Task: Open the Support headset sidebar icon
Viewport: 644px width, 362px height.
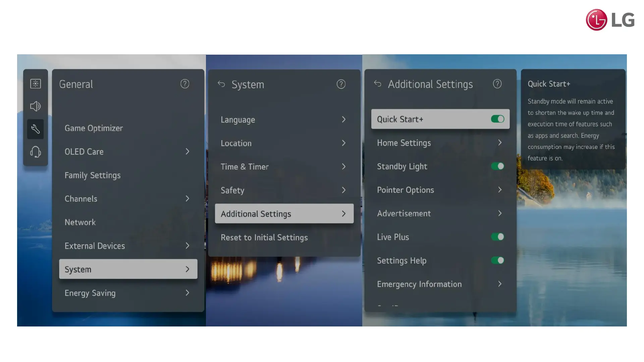Action: click(x=36, y=152)
